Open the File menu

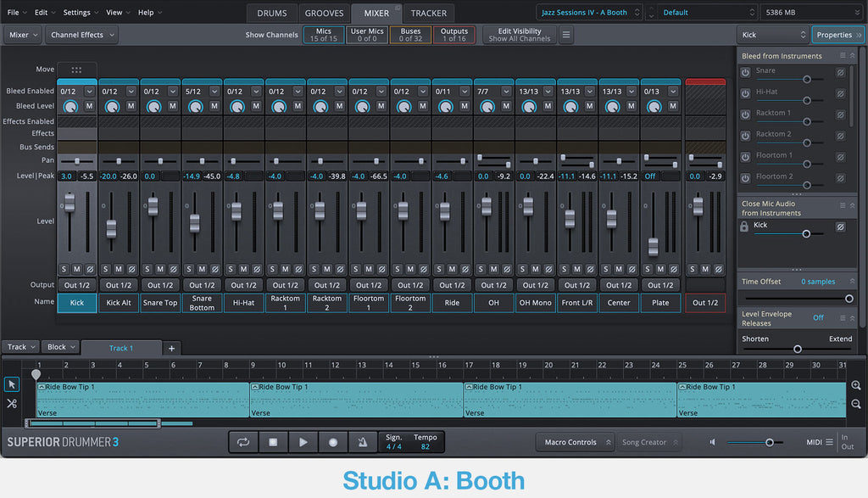click(17, 12)
